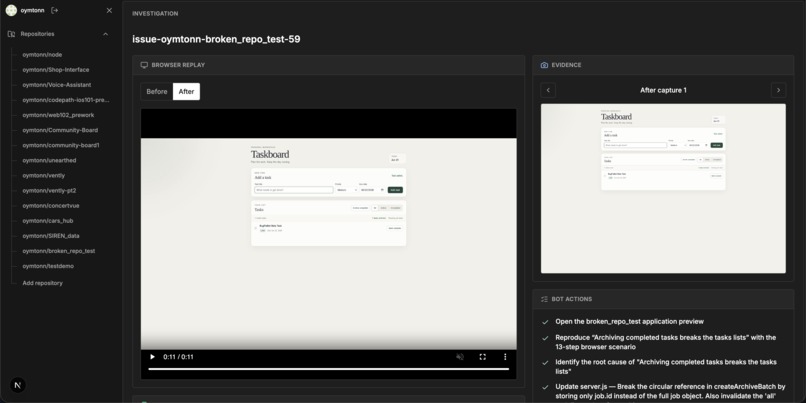
Task: Click the sign-out icon beside oymtonn
Action: pyautogui.click(x=54, y=10)
